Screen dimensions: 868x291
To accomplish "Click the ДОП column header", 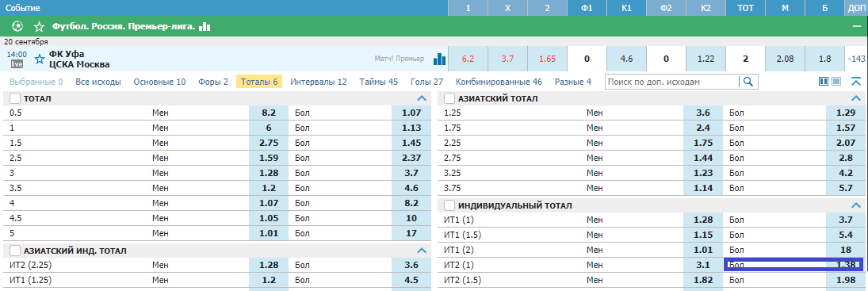I will coord(856,8).
